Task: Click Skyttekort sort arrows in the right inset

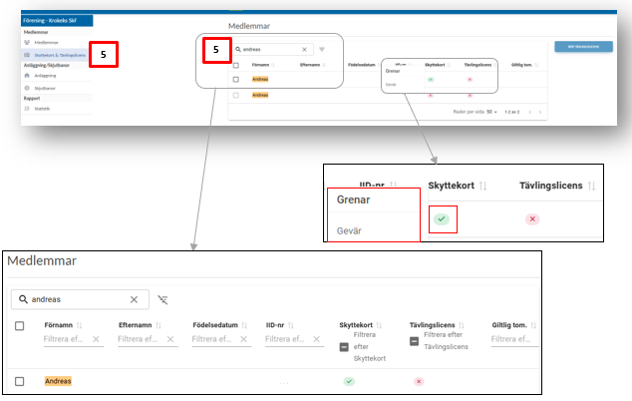Action: click(483, 186)
